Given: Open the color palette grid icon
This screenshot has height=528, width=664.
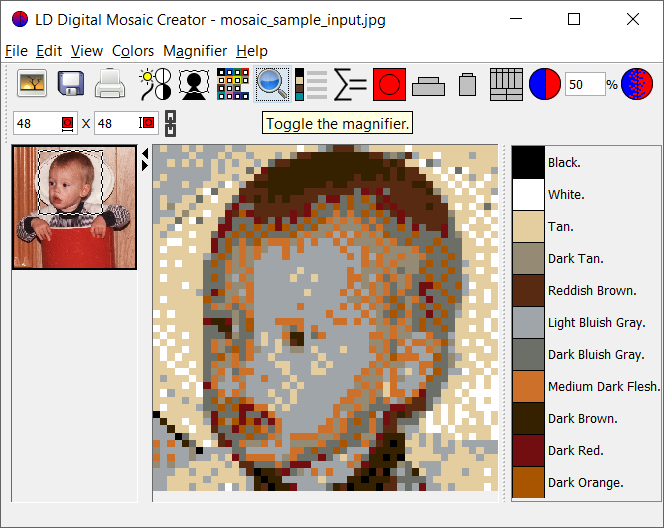Looking at the screenshot, I should pyautogui.click(x=233, y=84).
